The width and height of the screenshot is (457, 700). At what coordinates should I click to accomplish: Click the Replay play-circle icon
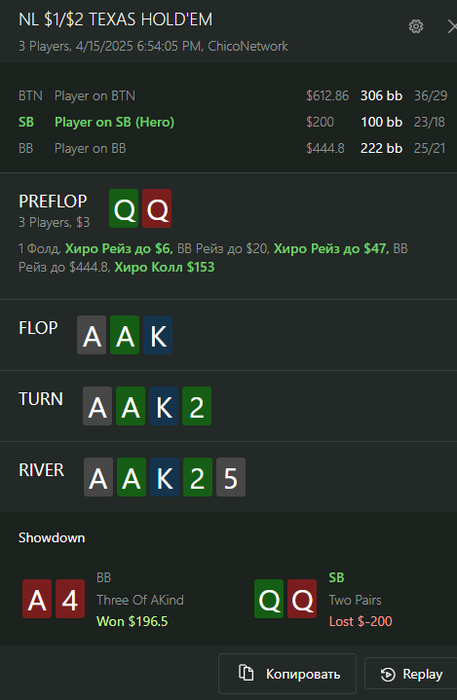tap(388, 674)
